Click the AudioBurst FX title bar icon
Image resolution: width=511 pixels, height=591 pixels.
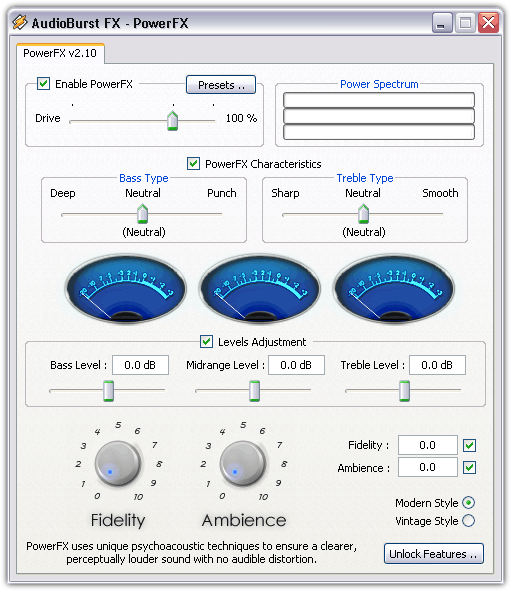pyautogui.click(x=20, y=22)
